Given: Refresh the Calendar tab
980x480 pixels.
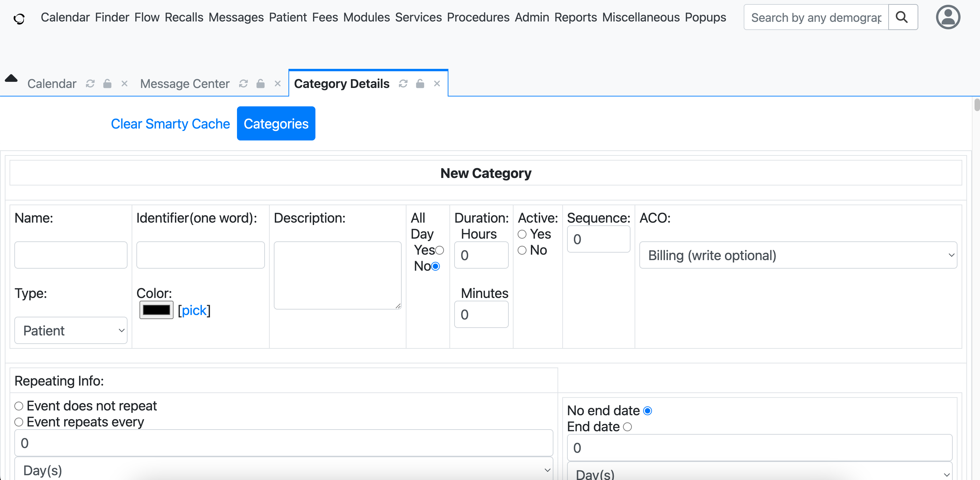Looking at the screenshot, I should pyautogui.click(x=90, y=84).
